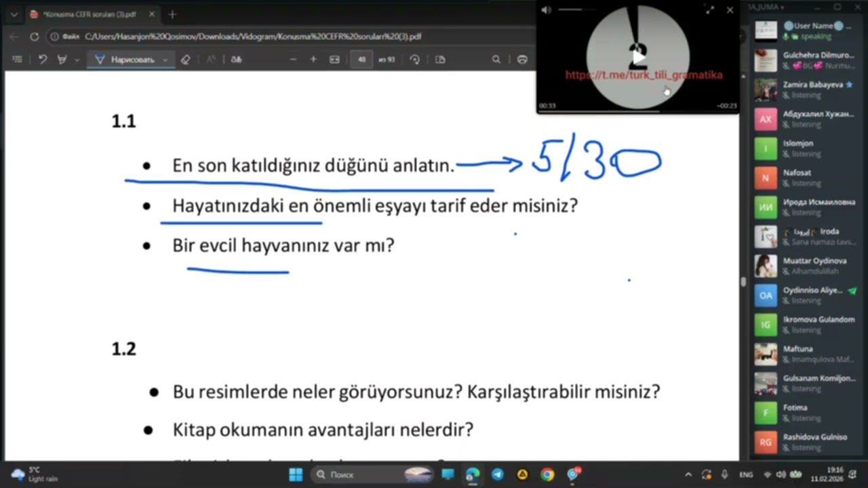The width and height of the screenshot is (868, 488).
Task: Click the taskbar Поиск search box
Action: click(x=373, y=474)
